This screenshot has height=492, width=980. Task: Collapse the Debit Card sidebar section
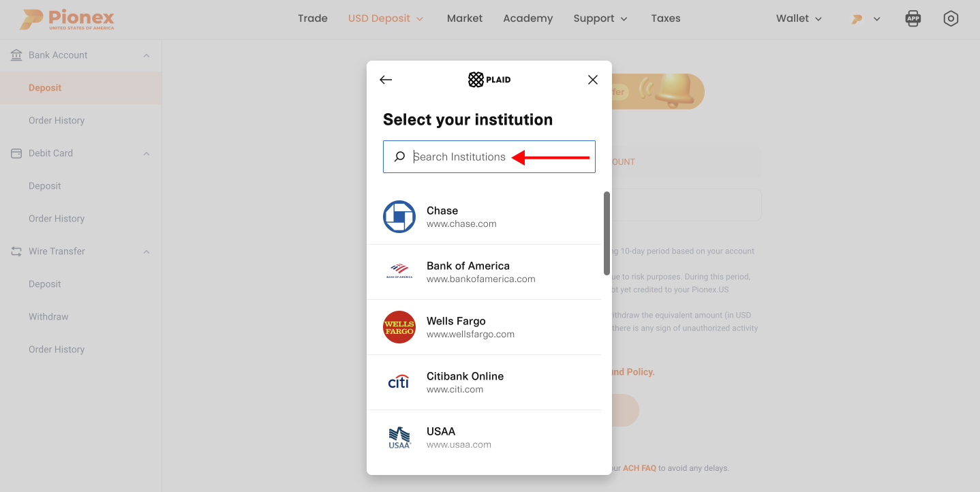coord(147,153)
